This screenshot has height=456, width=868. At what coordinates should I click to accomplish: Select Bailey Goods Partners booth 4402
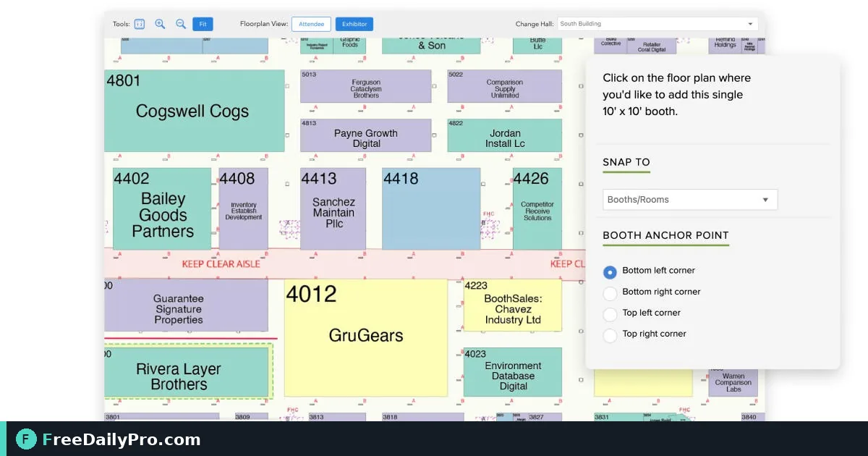click(x=162, y=209)
